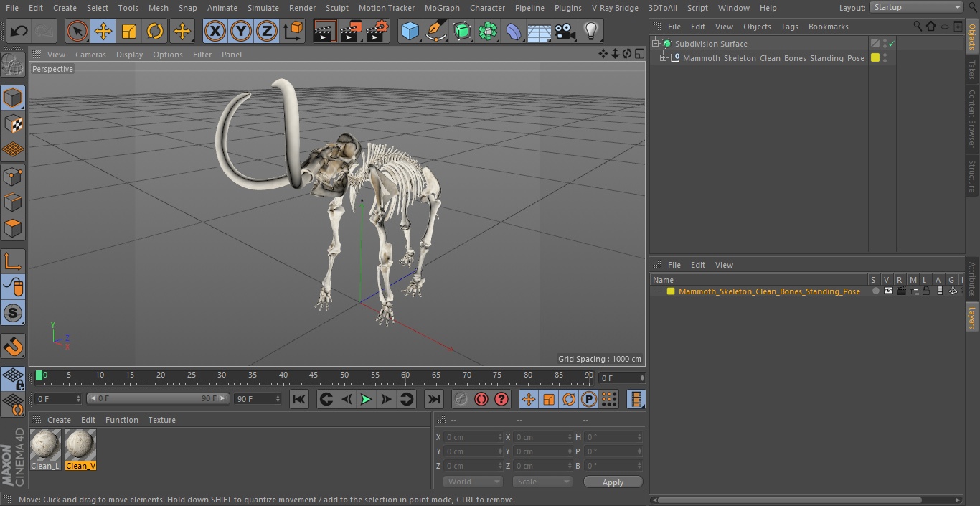Select the Live Selection tool
This screenshot has width=980, height=506.
click(77, 31)
